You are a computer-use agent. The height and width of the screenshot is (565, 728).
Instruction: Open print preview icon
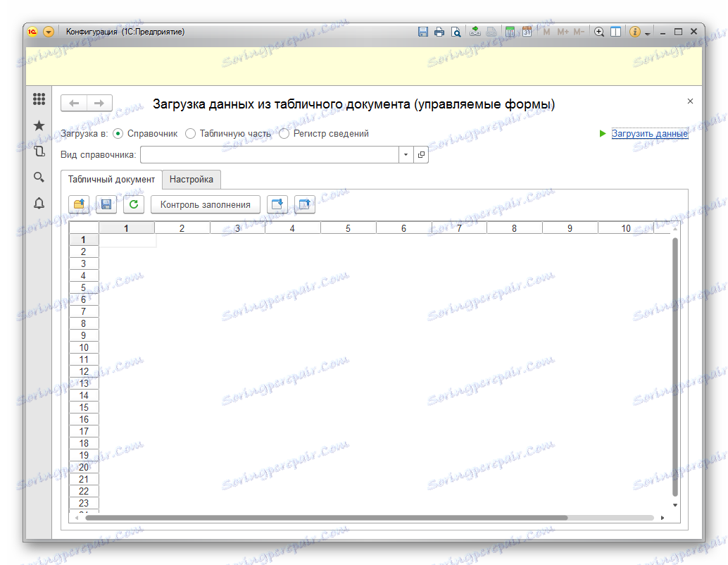point(456,32)
